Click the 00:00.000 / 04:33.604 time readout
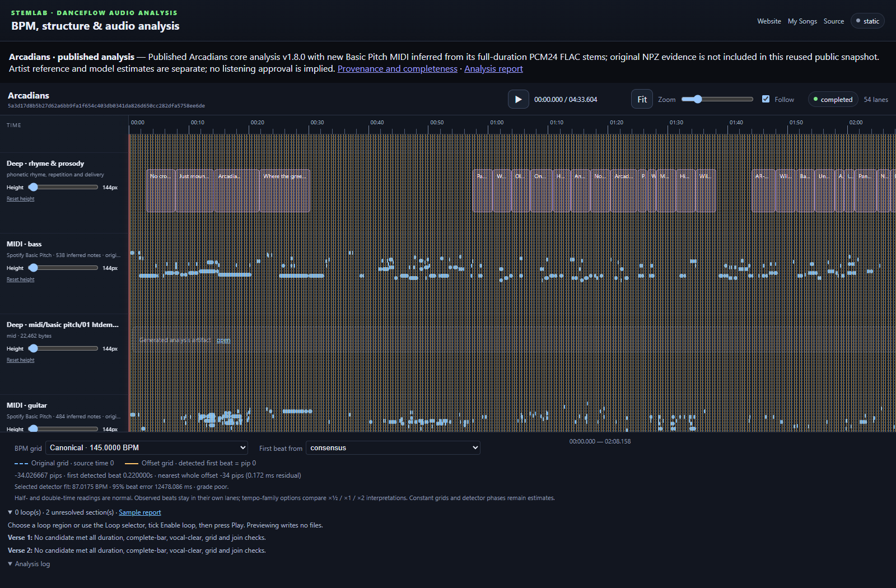The width and height of the screenshot is (896, 588). [x=566, y=100]
